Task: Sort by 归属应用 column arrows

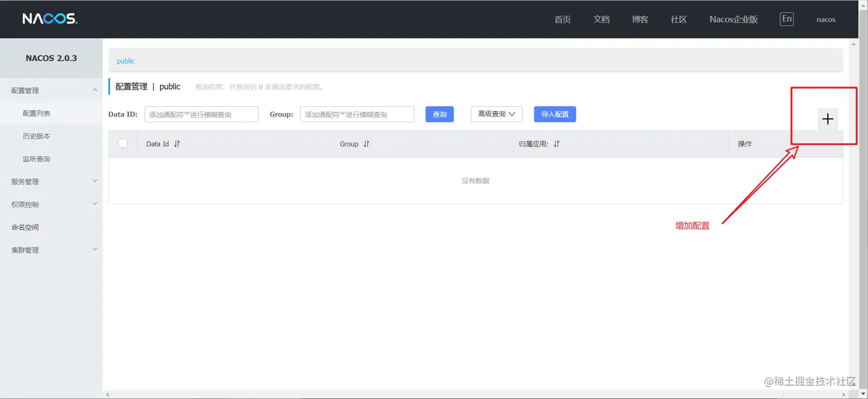Action: coord(556,144)
